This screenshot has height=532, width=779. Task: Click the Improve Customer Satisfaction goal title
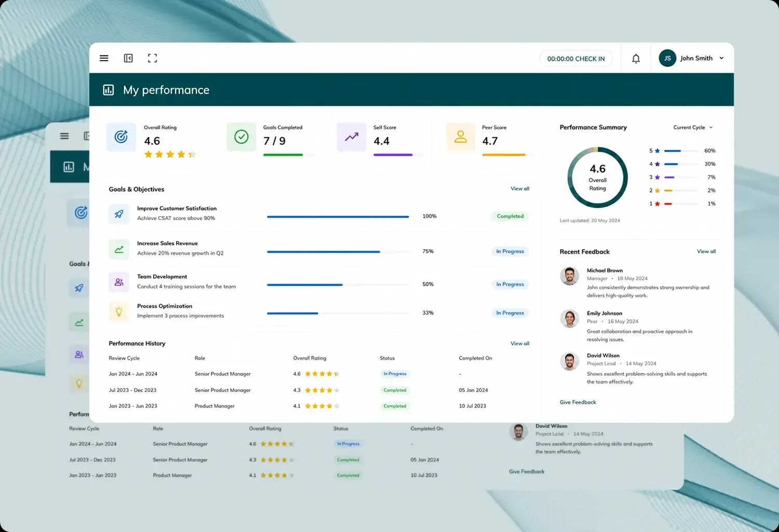(177, 208)
